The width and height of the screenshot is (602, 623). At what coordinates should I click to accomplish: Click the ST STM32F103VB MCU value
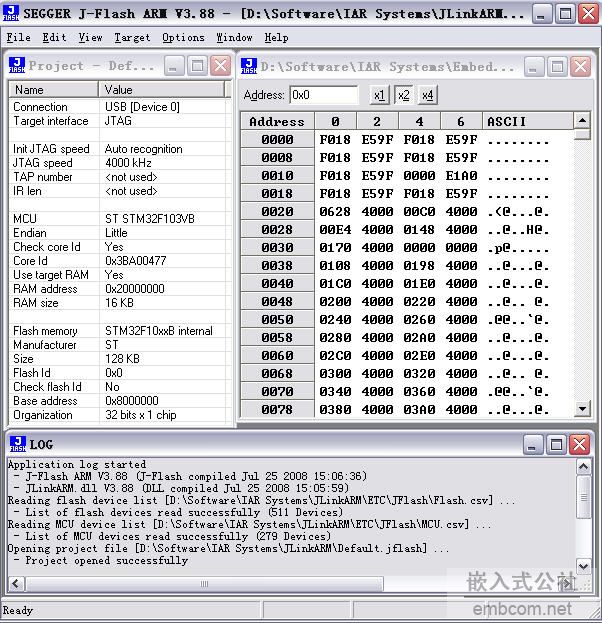(x=150, y=219)
